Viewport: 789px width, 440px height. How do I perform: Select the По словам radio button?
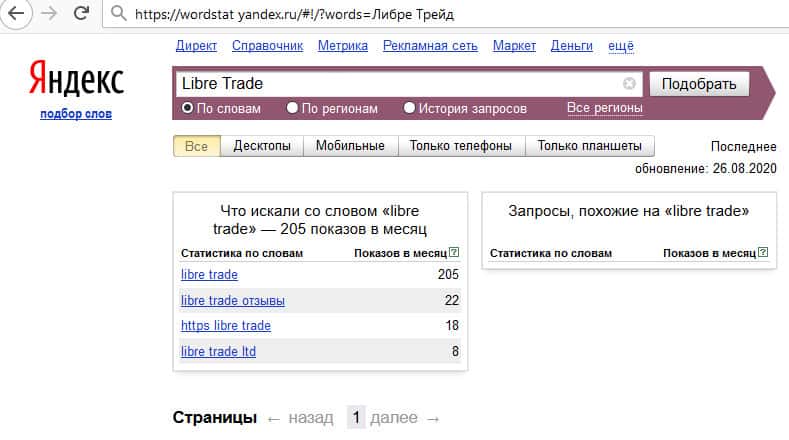[187, 108]
